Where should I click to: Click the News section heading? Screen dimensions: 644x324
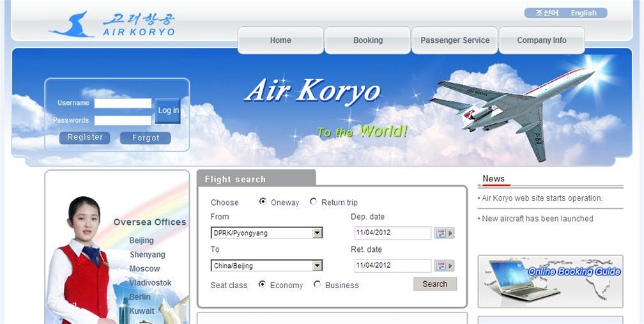coord(493,179)
